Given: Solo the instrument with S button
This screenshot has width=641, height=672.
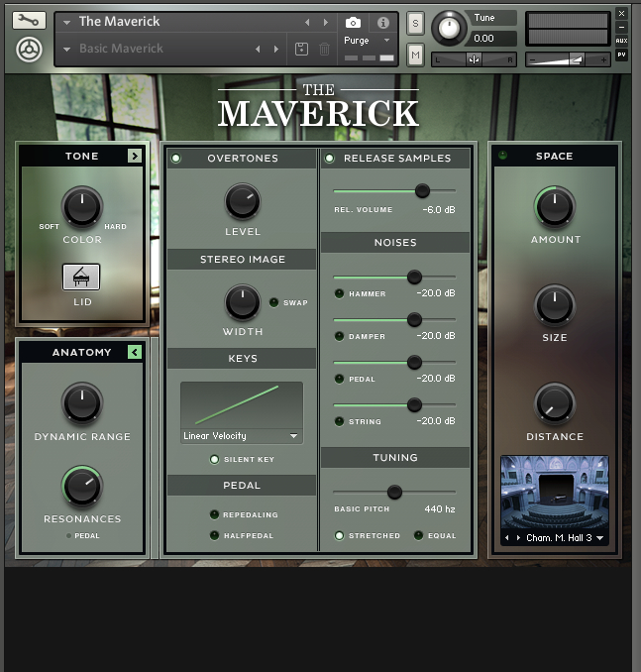Looking at the screenshot, I should 415,23.
